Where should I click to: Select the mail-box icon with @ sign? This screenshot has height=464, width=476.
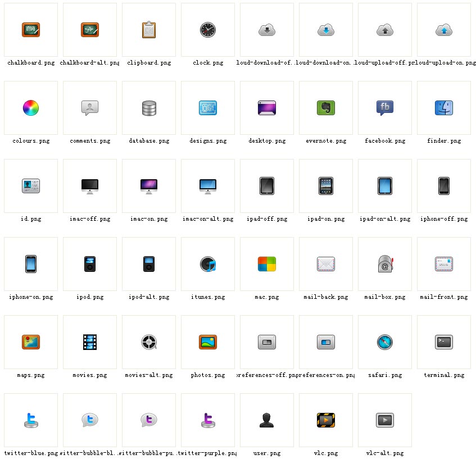point(385,263)
